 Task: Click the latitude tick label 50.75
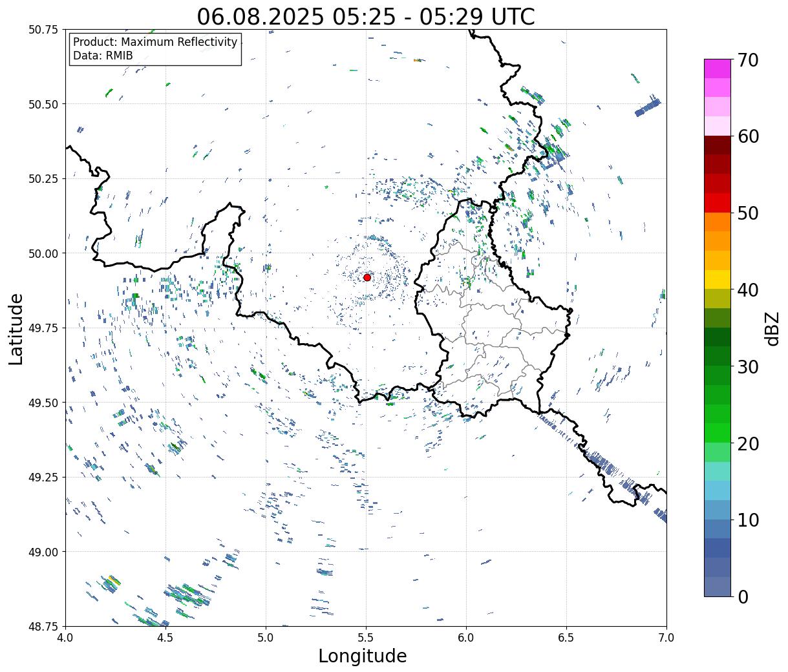(43, 30)
